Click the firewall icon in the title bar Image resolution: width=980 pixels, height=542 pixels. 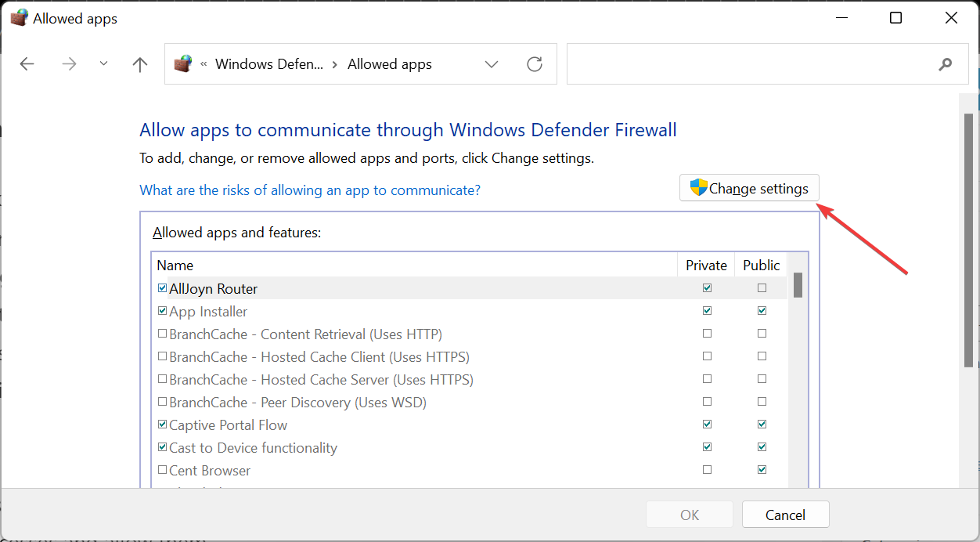click(x=19, y=18)
